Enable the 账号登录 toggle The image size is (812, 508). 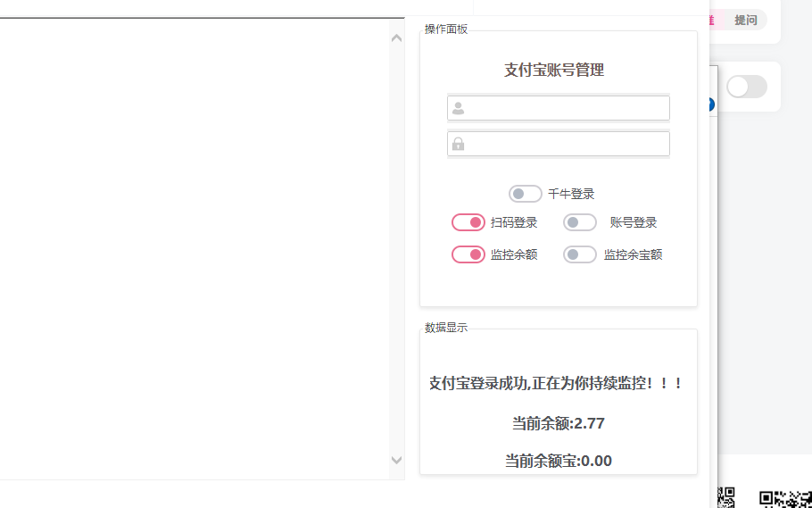579,222
